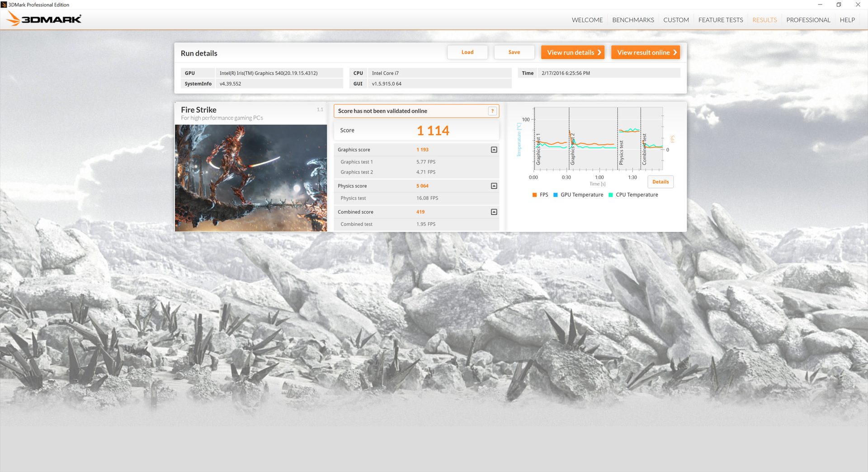Click the 3DMark title bar app icon
The image size is (868, 472).
coord(4,5)
